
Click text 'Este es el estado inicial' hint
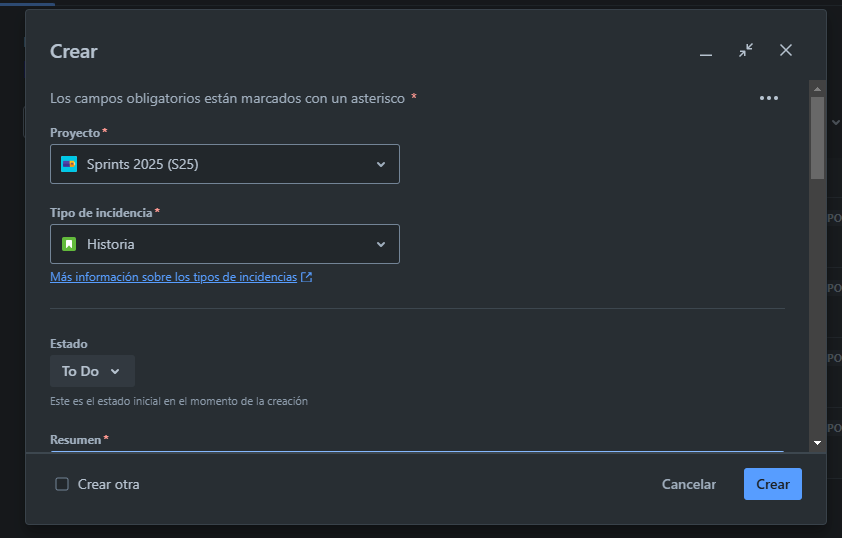point(179,401)
